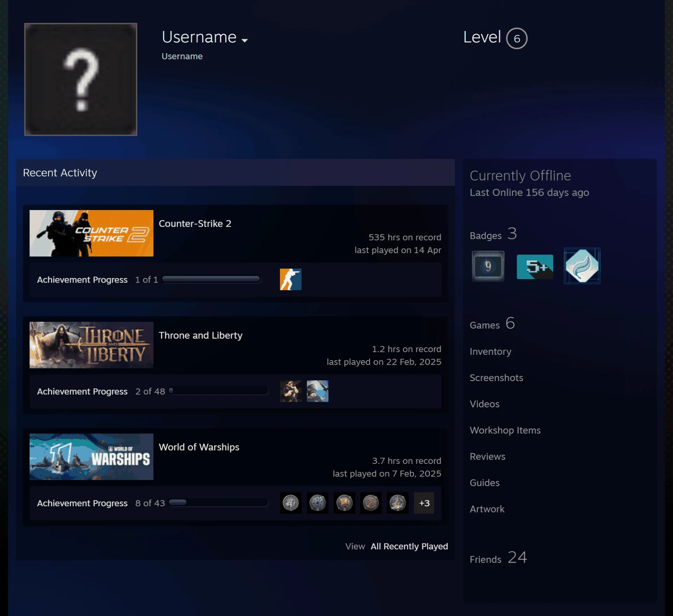Screen dimensions: 673x616
Task: View All Recently Played games
Action: [x=409, y=546]
